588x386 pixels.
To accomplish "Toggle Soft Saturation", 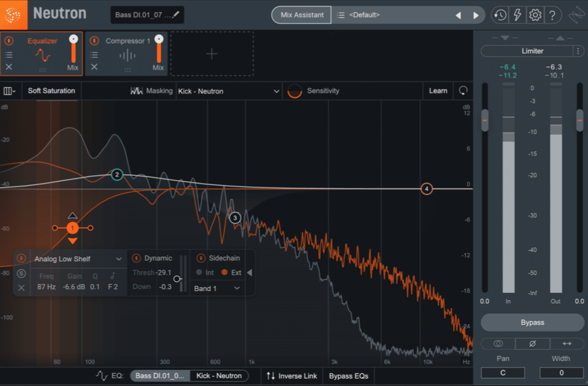I will click(52, 91).
